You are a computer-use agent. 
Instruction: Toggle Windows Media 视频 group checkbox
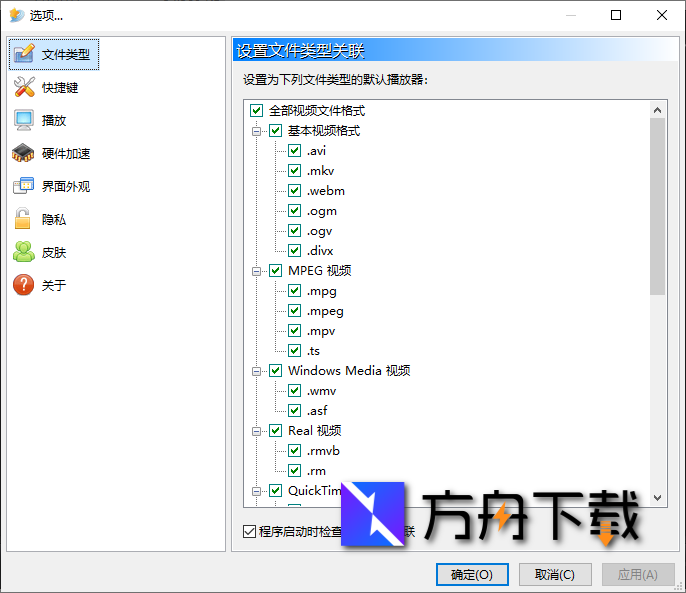coord(275,371)
